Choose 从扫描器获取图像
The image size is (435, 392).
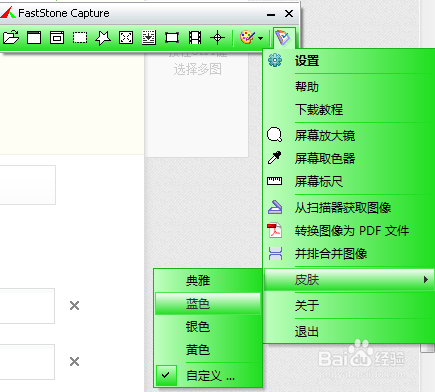click(349, 208)
